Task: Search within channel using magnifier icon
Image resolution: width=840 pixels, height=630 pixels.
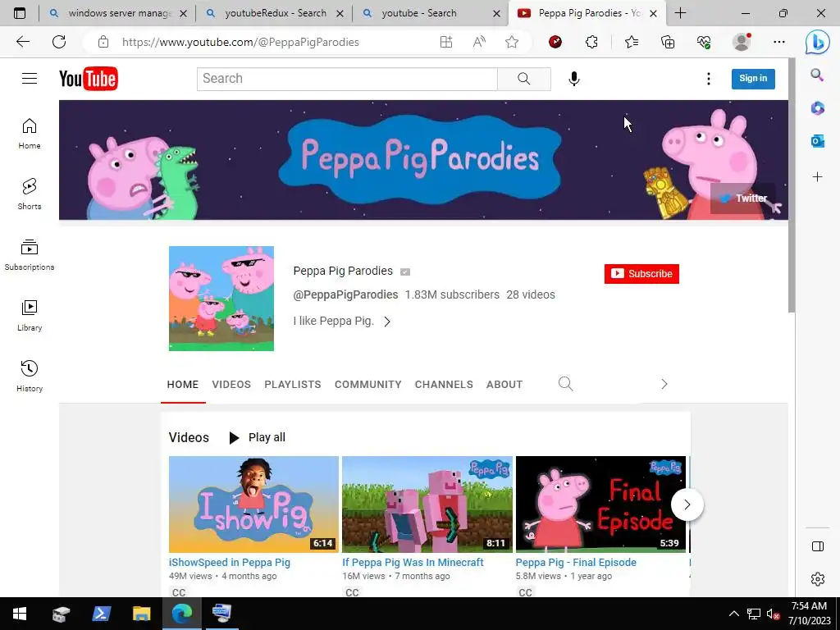Action: tap(566, 384)
